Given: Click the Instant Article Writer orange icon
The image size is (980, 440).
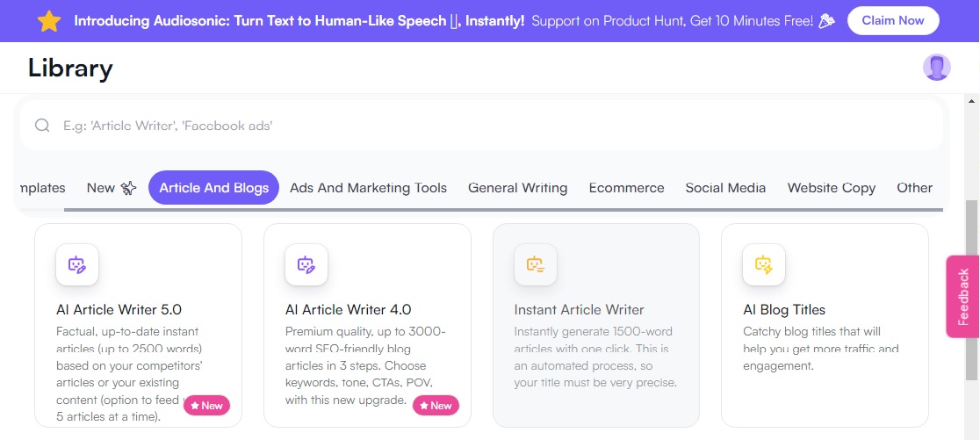Looking at the screenshot, I should coord(535,264).
